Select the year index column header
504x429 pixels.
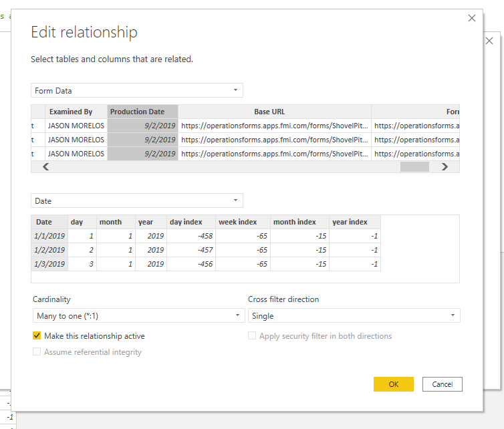click(355, 222)
